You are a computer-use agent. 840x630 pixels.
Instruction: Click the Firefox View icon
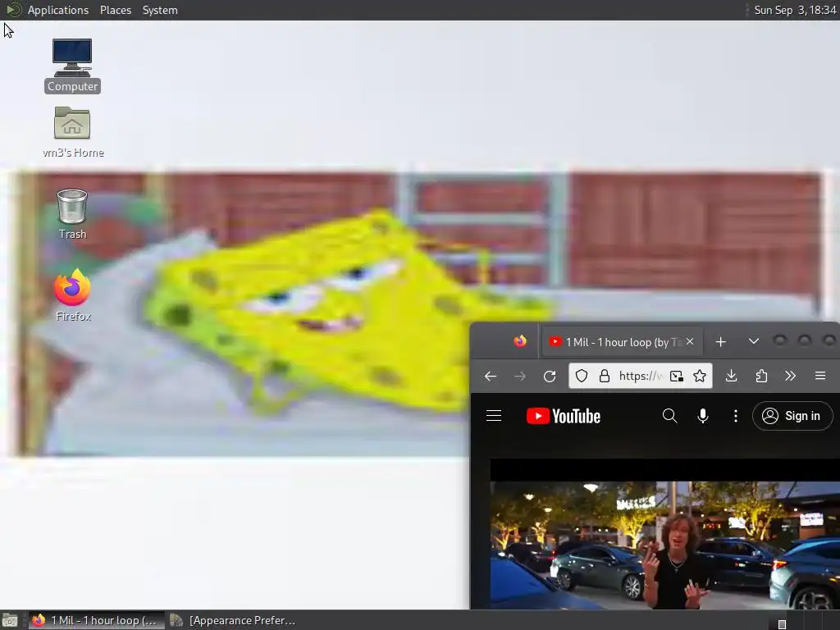(519, 341)
